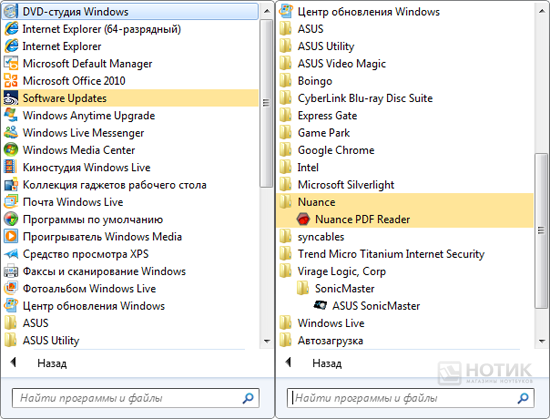
Task: Click the right list's scroll up arrow
Action: pos(542,11)
